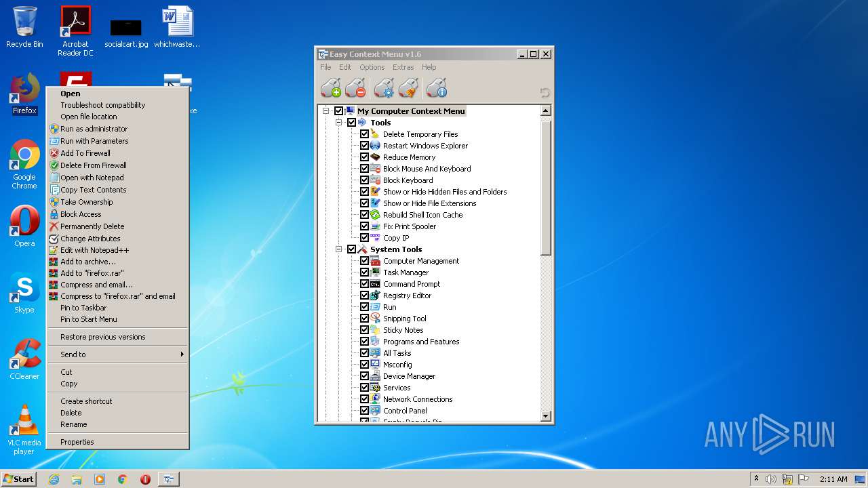Open the Help menu
868x488 pixels.
[x=429, y=67]
